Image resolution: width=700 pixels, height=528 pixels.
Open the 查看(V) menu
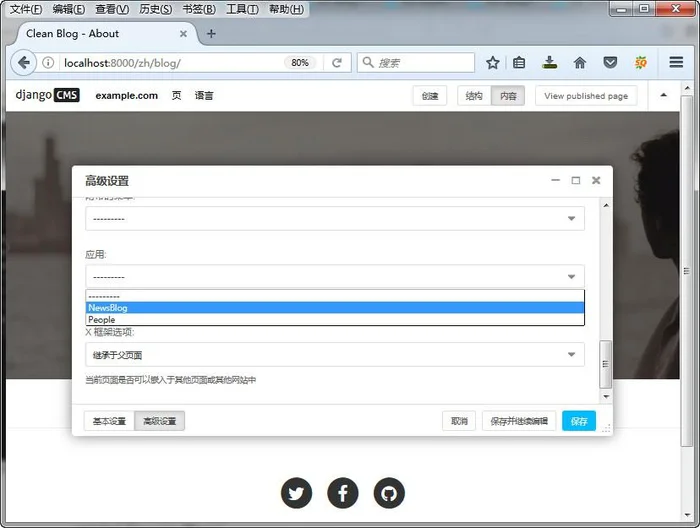click(x=112, y=9)
